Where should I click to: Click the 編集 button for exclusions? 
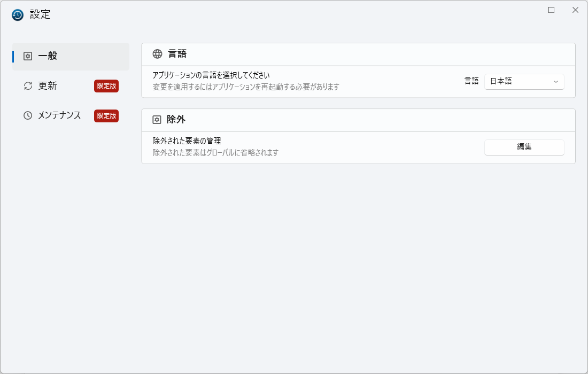[524, 147]
